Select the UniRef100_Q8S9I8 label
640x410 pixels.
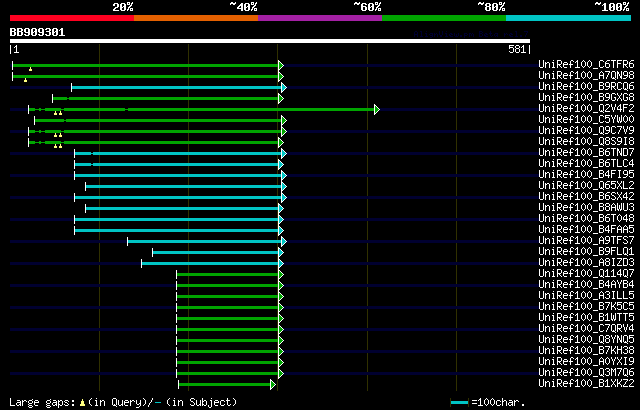pyautogui.click(x=587, y=142)
